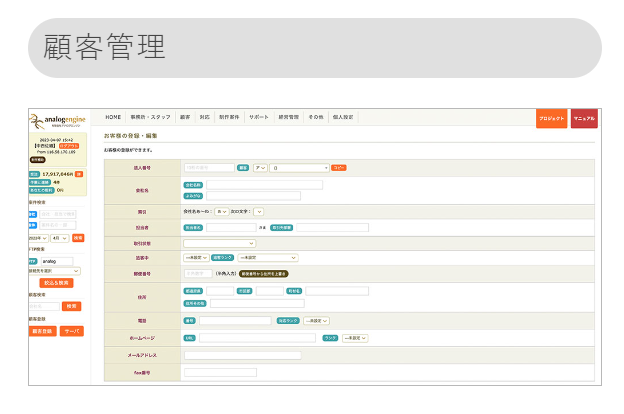Viewport: 624px width, 414px height.
Task: Click the teal badge next to 法人番号 field
Action: [x=242, y=168]
